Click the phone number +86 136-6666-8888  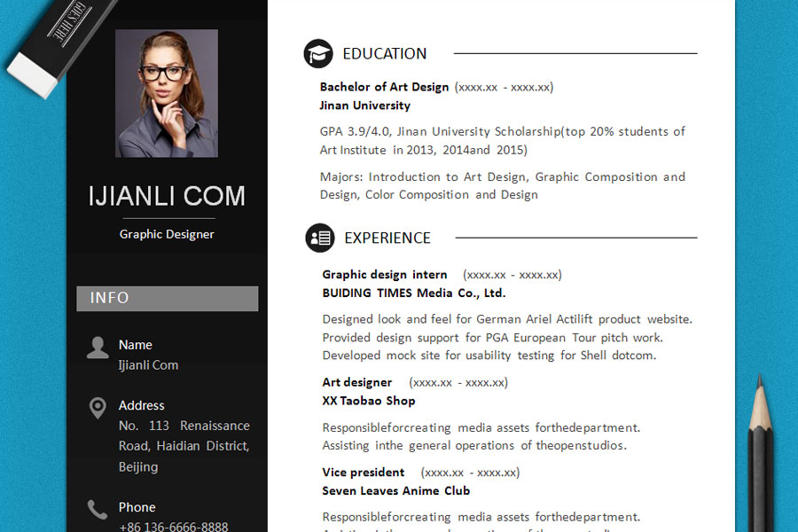(x=173, y=527)
